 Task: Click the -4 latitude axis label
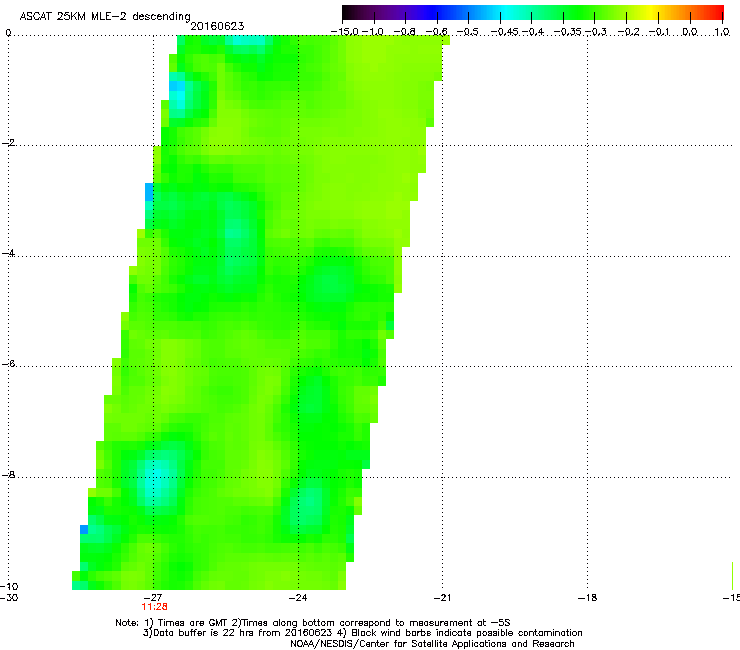point(8,253)
